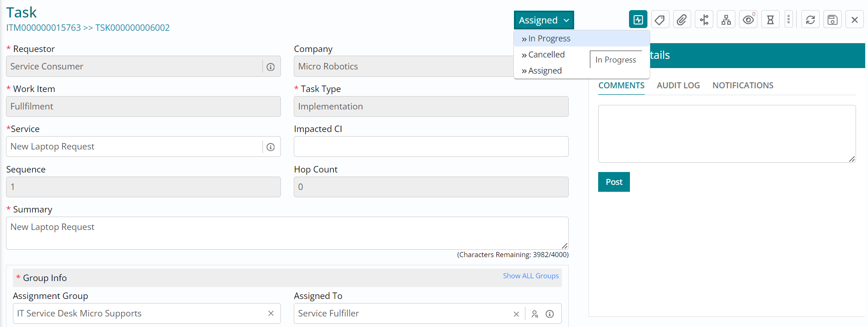
Task: Click into the Impacted CI field
Action: 431,147
